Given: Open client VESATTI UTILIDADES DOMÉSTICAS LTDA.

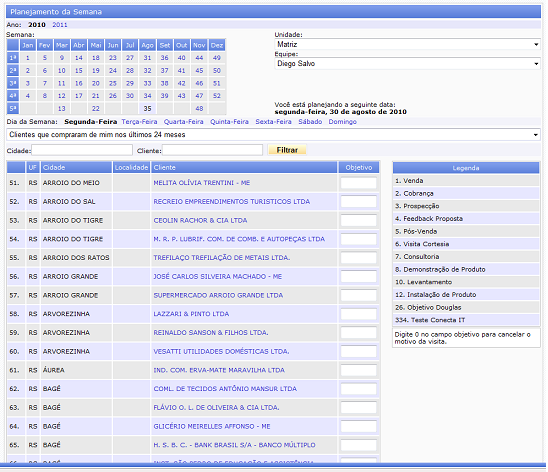Looking at the screenshot, I should [221, 351].
